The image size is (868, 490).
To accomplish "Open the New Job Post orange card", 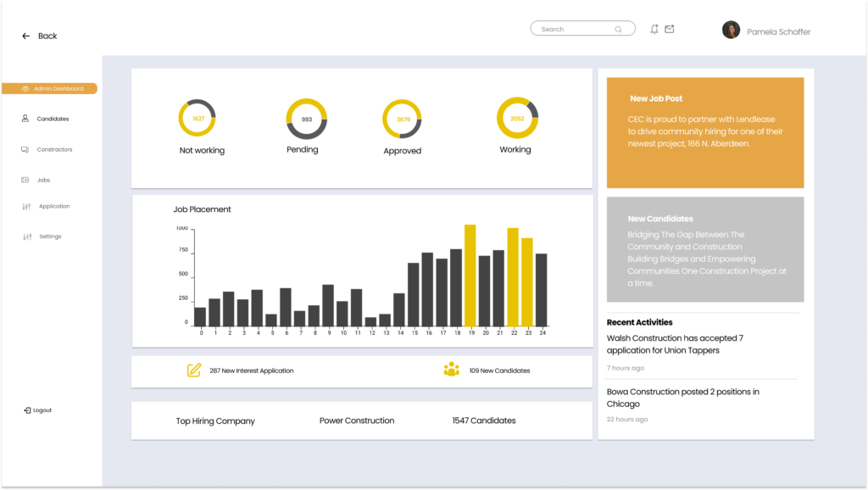I will click(704, 132).
